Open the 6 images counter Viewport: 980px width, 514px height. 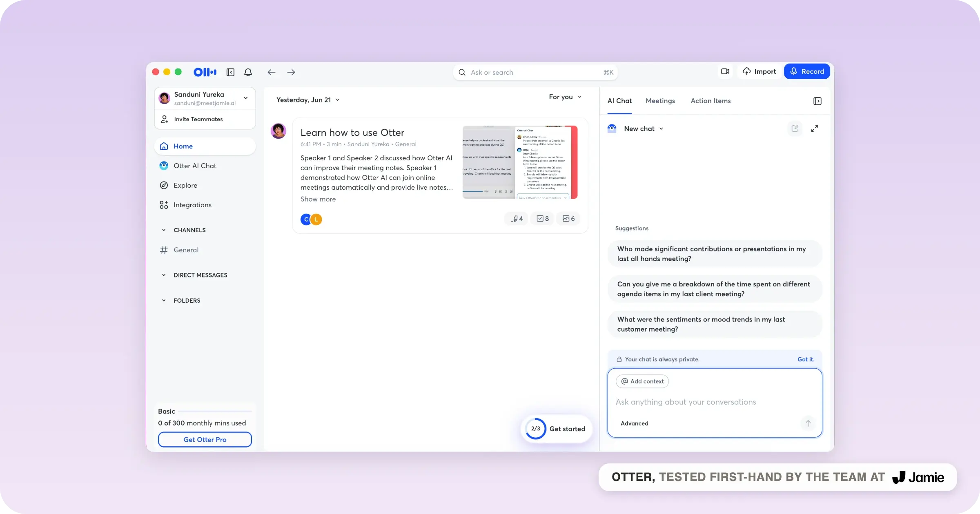click(x=568, y=219)
